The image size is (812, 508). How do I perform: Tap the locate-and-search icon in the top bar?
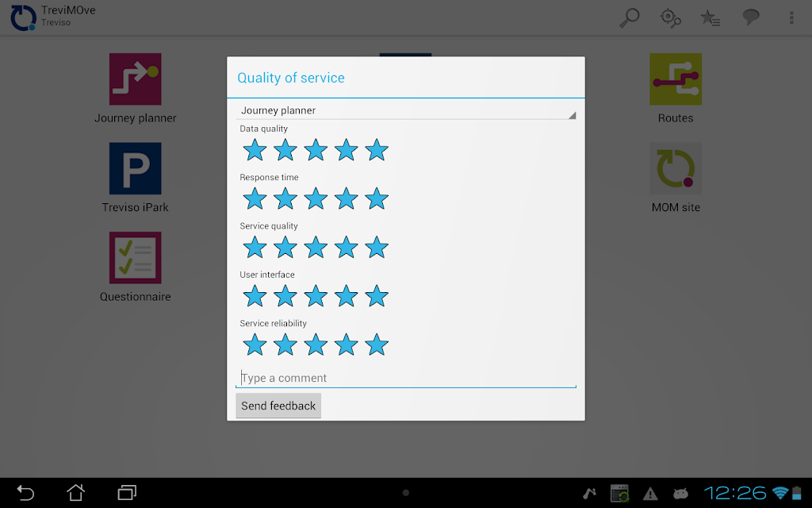coord(670,18)
